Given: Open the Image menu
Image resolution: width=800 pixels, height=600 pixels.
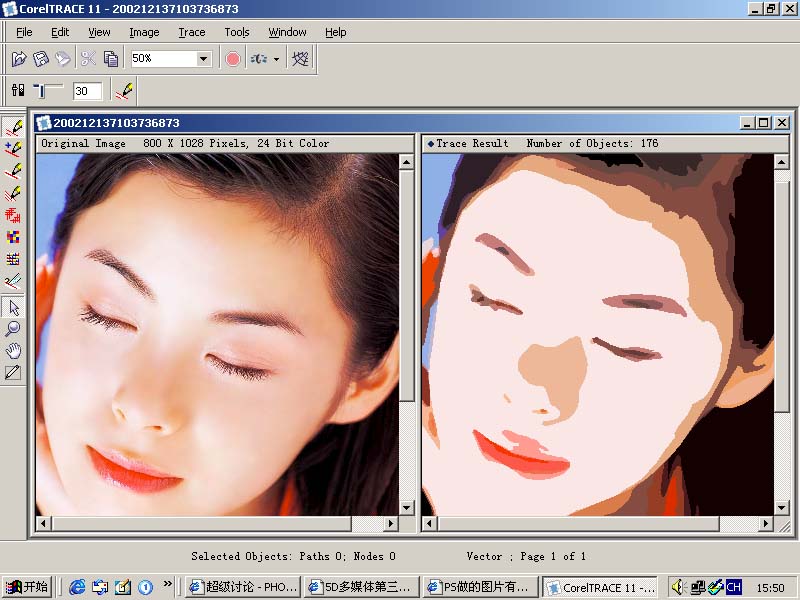Looking at the screenshot, I should coord(144,32).
